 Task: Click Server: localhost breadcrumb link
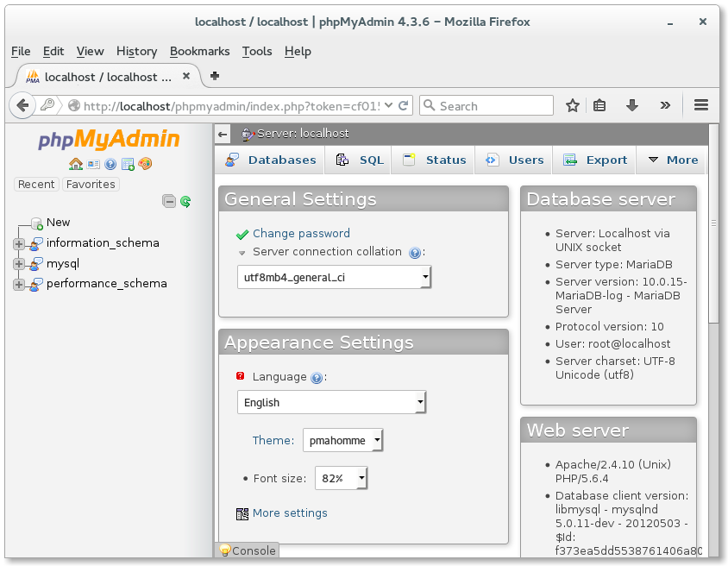pyautogui.click(x=303, y=134)
